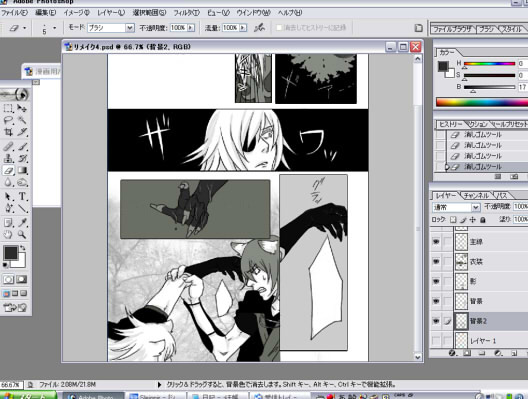Open the フィルタ menu
The height and width of the screenshot is (399, 528).
[x=187, y=13]
